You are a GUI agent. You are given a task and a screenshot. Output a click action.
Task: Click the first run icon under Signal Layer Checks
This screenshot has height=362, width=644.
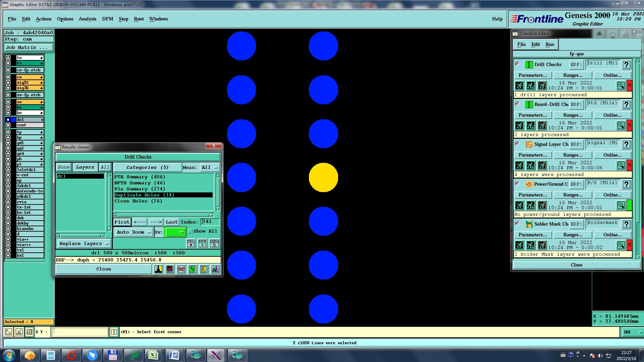point(519,166)
